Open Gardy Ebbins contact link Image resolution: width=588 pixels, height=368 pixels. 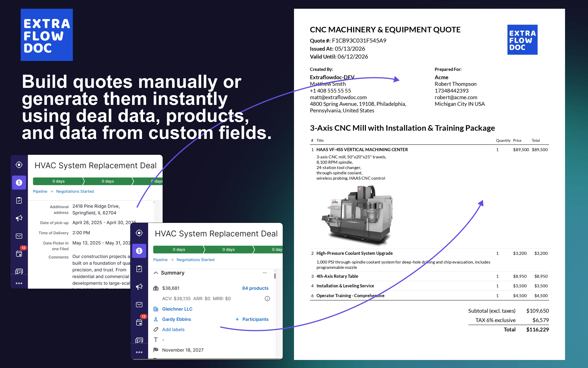[176, 319]
